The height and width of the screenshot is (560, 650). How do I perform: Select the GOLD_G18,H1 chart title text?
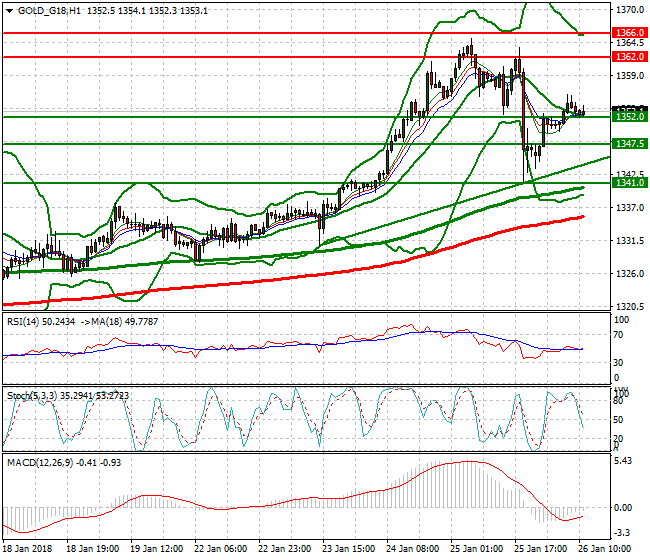[49, 11]
